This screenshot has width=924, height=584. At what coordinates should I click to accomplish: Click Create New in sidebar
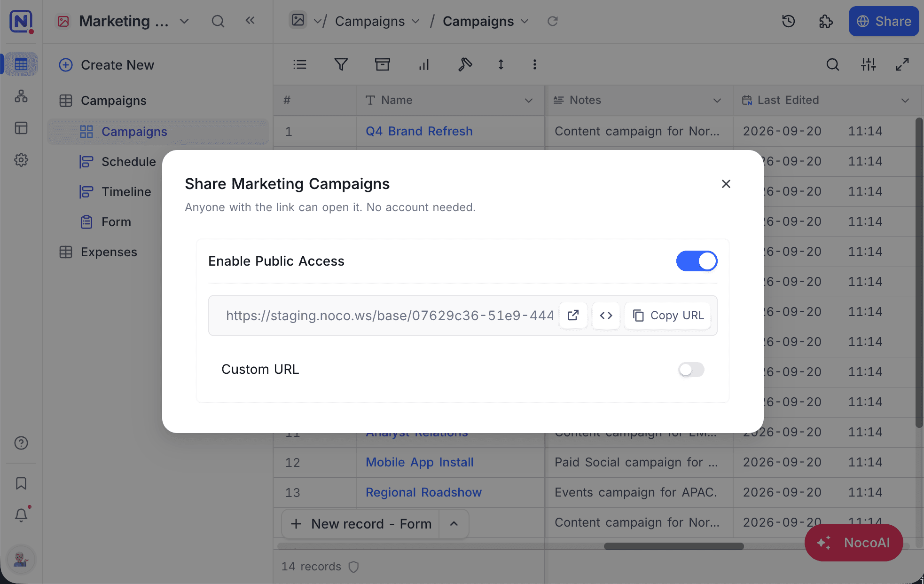pyautogui.click(x=107, y=65)
